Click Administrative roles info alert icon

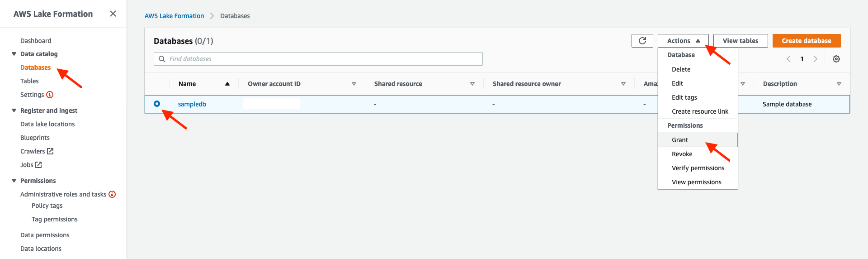[112, 194]
